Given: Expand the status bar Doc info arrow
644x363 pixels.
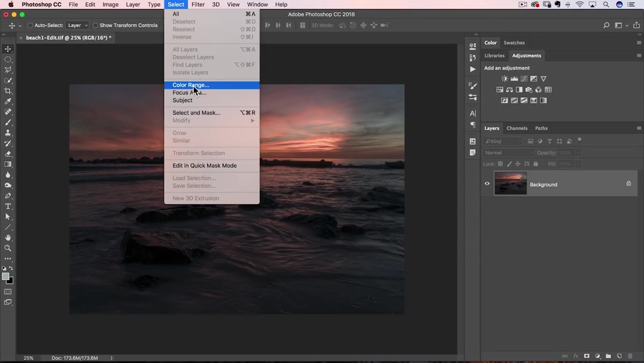Looking at the screenshot, I should tap(112, 358).
